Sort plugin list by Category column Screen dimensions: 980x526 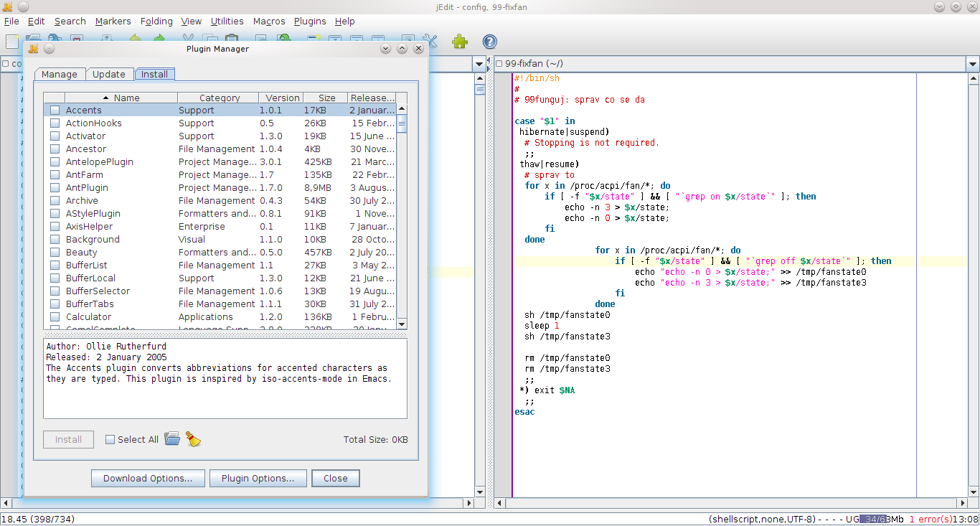pyautogui.click(x=220, y=98)
